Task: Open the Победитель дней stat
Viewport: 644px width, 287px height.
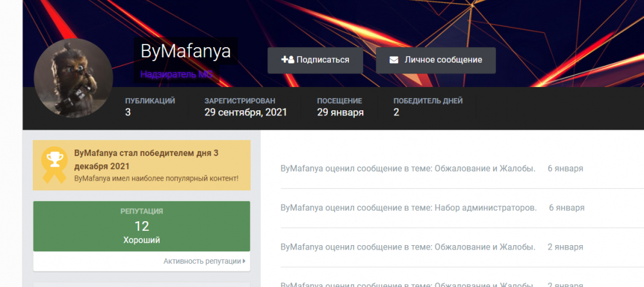Action: tap(428, 107)
